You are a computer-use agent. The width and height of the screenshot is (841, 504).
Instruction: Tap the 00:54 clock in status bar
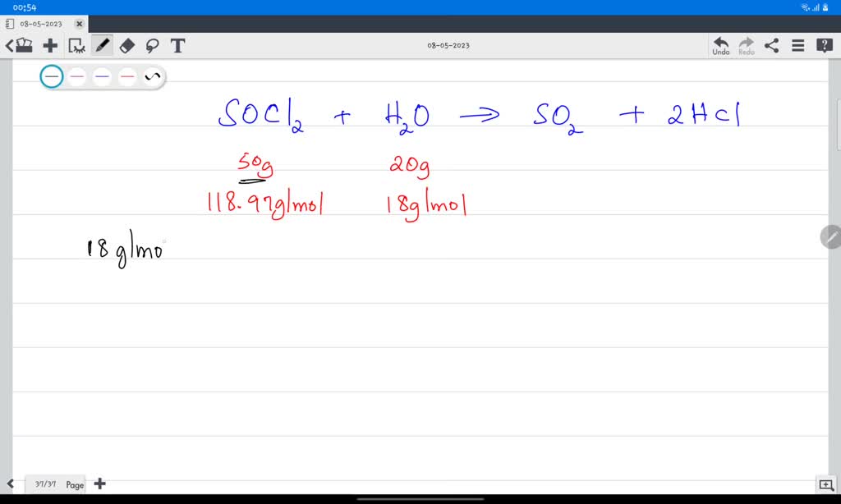(25, 7)
